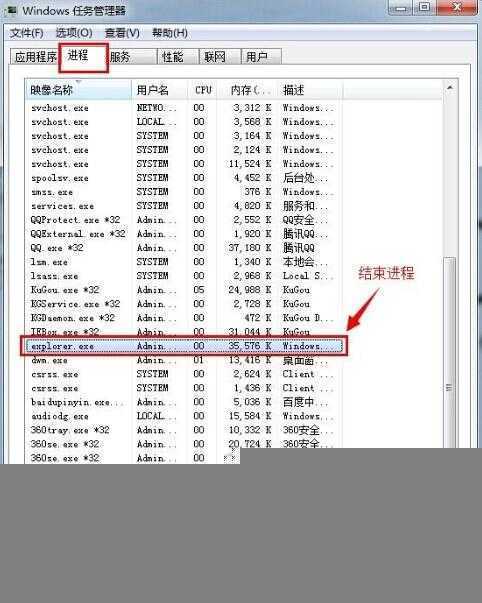Click the 腾讯QQ description cell
The image size is (482, 603).
[299, 248]
